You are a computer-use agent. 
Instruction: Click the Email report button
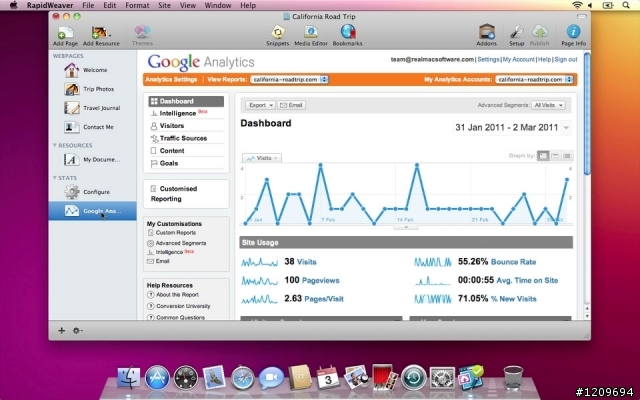click(x=291, y=105)
